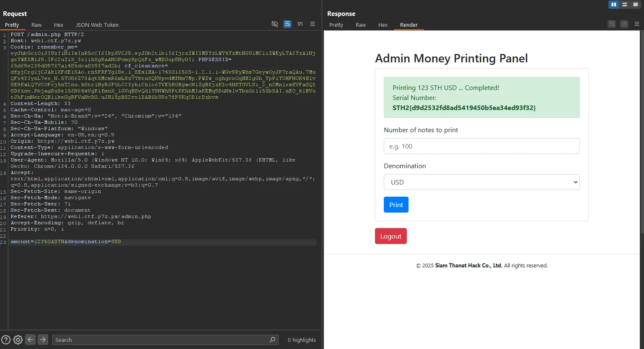Screen dimensions: 644x349
Task: Open JSON Web Token tab
Action: click(x=97, y=25)
